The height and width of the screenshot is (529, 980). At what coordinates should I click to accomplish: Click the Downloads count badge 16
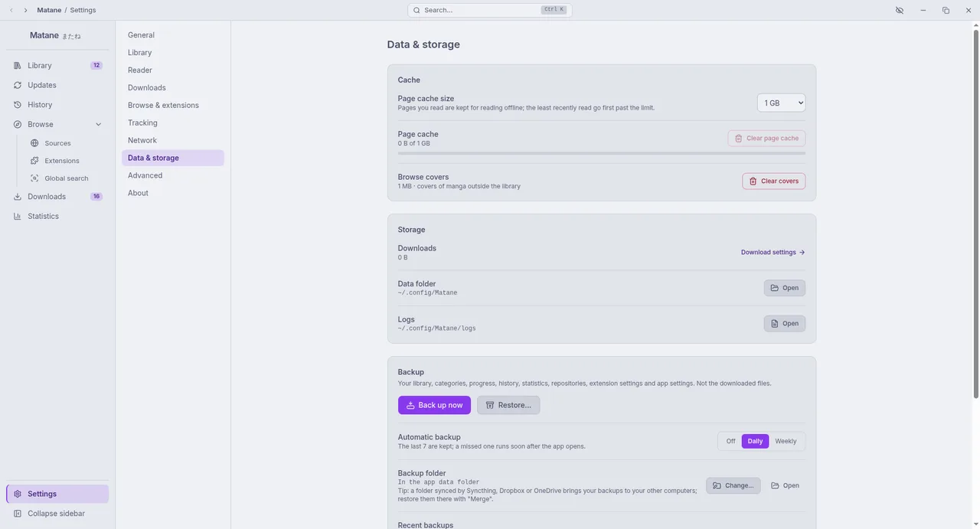pos(96,197)
